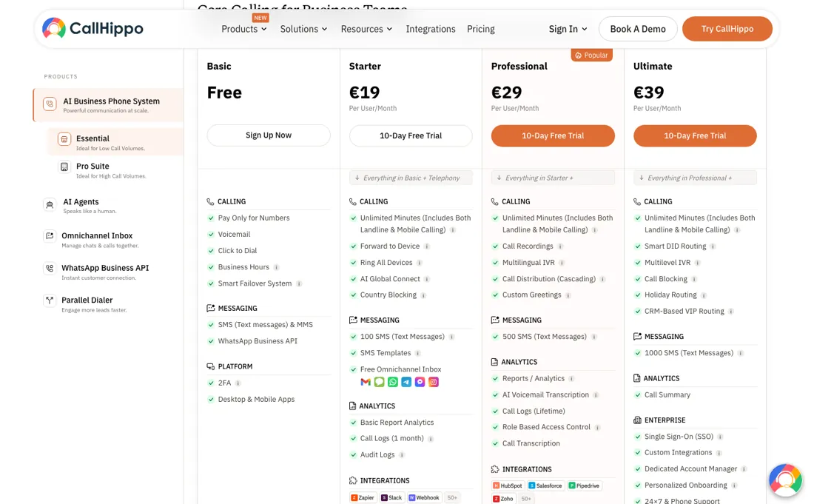Click info icon next to 2FA
Viewport: 814px width, 504px height.
point(238,383)
